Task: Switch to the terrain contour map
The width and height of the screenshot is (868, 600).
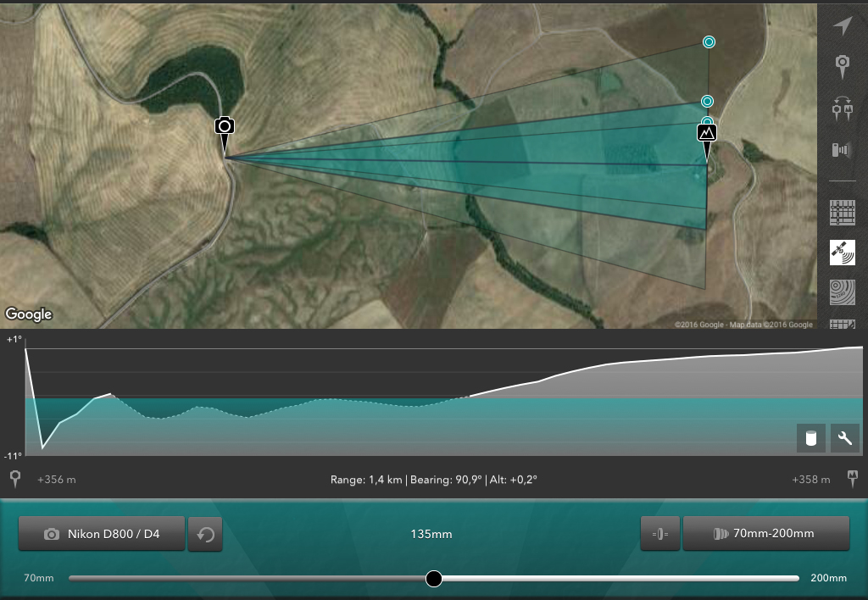Action: coord(842,292)
